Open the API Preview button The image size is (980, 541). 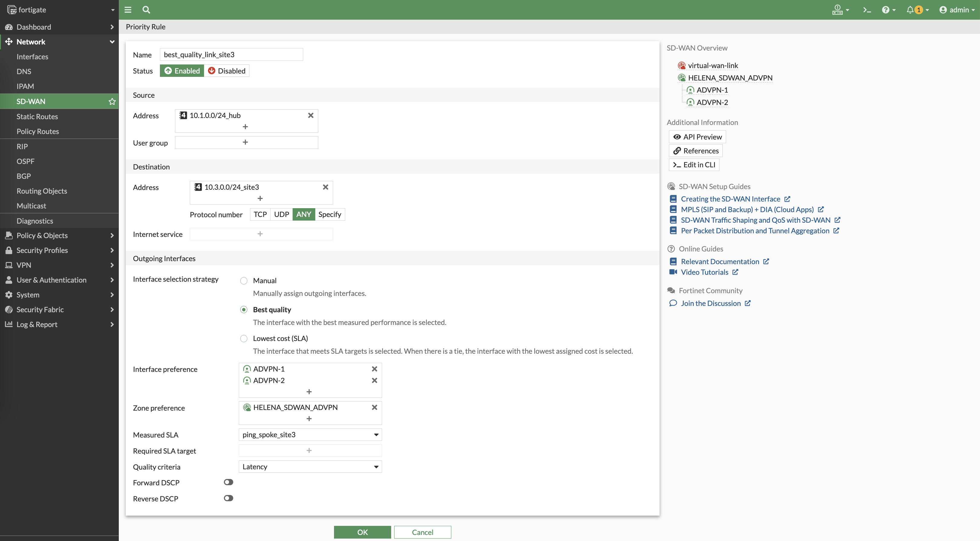pos(697,137)
